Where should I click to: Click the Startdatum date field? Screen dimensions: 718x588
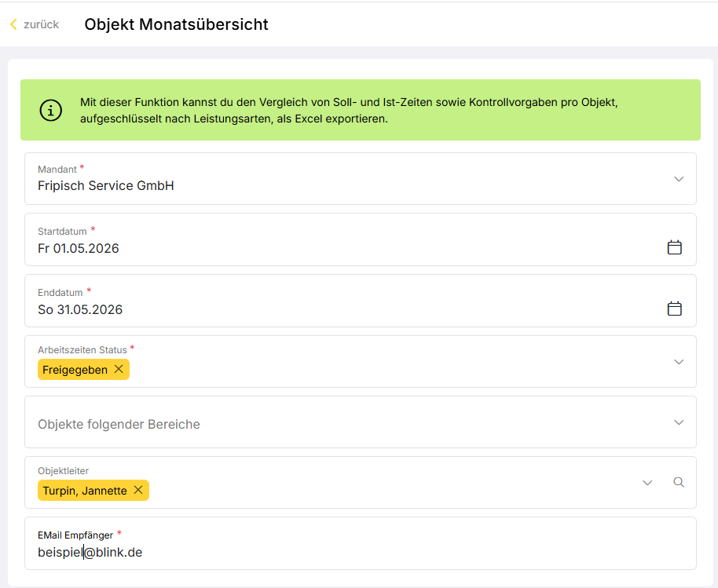(361, 239)
